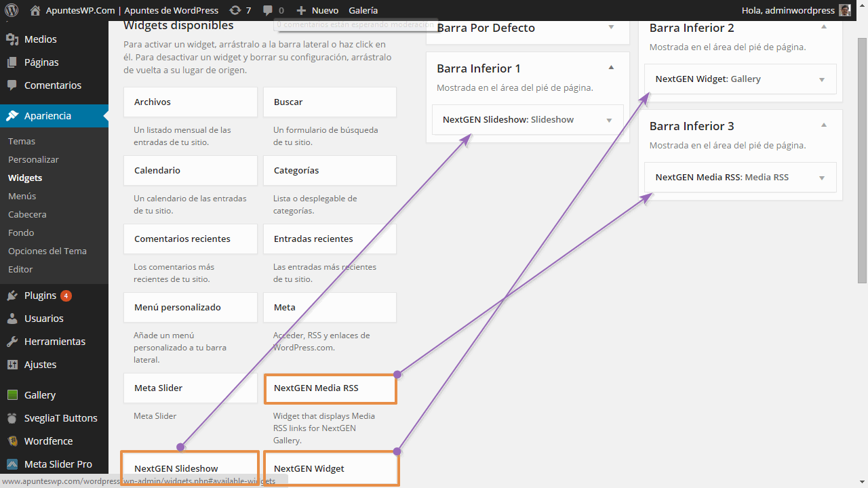Open the Comentarios menu
This screenshot has width=868, height=488.
(x=54, y=85)
